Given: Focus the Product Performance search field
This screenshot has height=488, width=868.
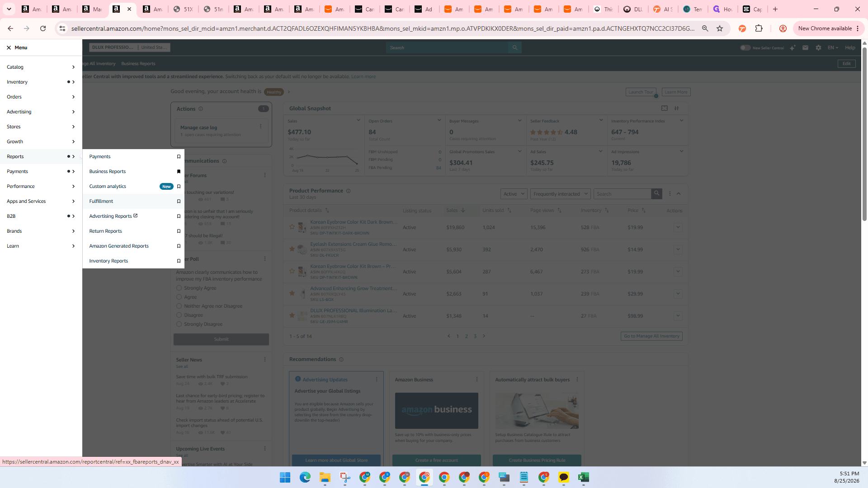Looking at the screenshot, I should [622, 194].
